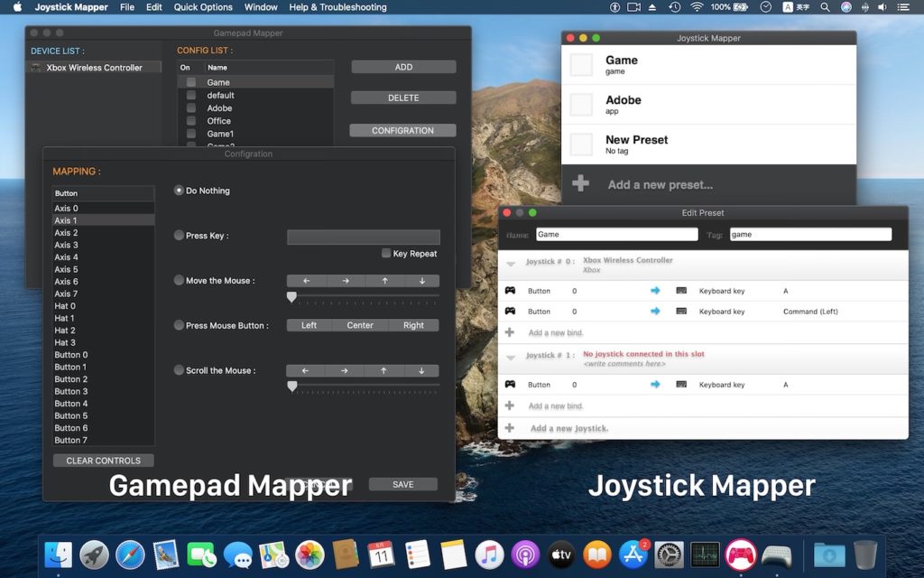Click the plus icon beside Add a new preset
Viewport: 924px width, 578px height.
pyautogui.click(x=580, y=183)
